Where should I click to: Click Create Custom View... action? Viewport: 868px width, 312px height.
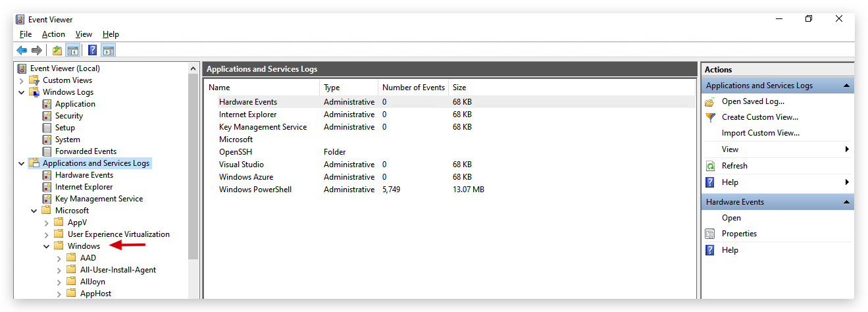760,117
